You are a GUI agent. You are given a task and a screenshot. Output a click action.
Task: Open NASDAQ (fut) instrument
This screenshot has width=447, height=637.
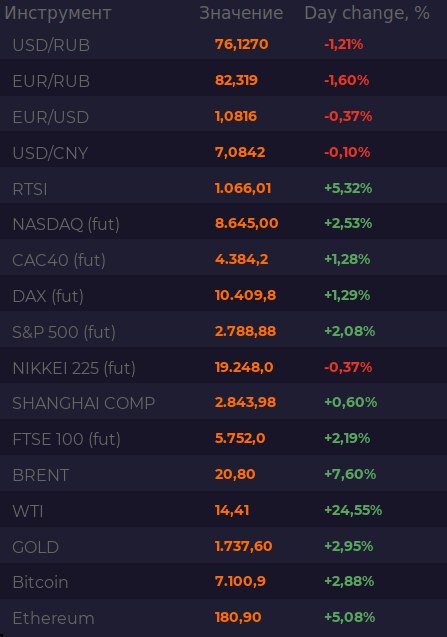[224, 223]
